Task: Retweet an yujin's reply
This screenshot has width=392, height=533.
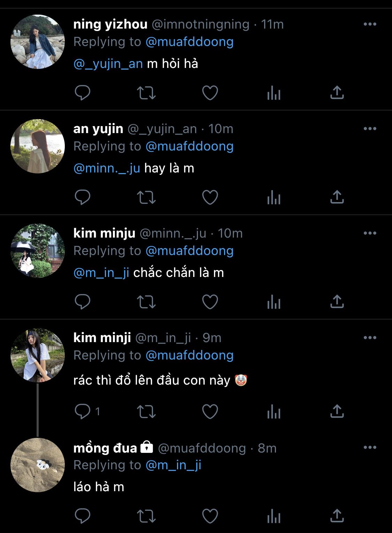Action: [x=146, y=197]
